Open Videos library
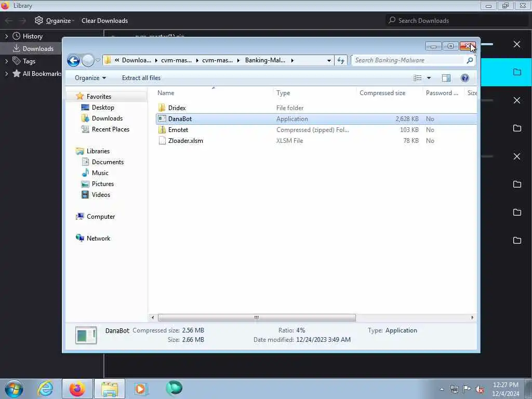This screenshot has width=532, height=399. [x=101, y=194]
